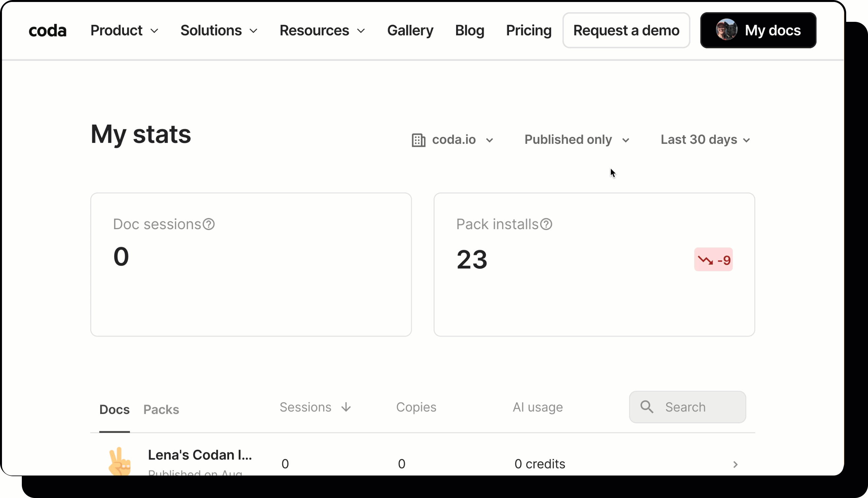Click the search magnifier icon
This screenshot has width=868, height=498.
pyautogui.click(x=647, y=407)
